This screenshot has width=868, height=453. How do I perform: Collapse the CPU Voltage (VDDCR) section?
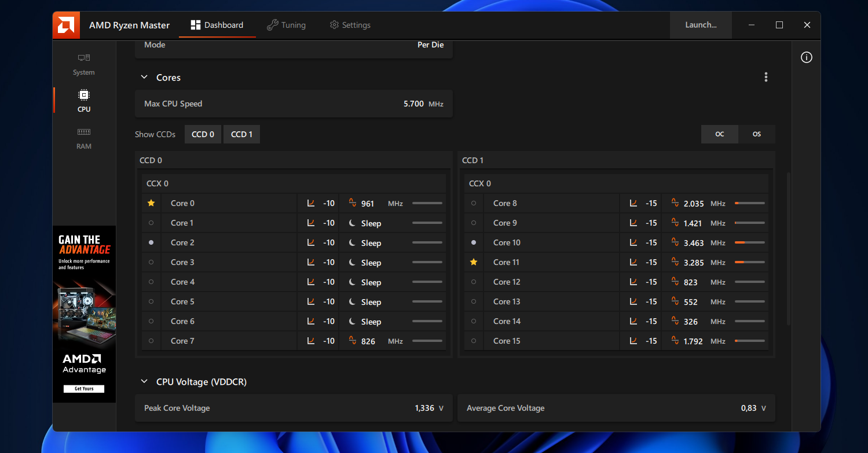click(144, 382)
